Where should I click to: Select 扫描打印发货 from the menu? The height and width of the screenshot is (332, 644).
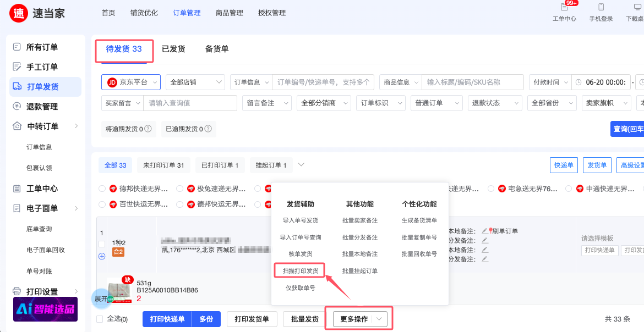[x=299, y=270]
